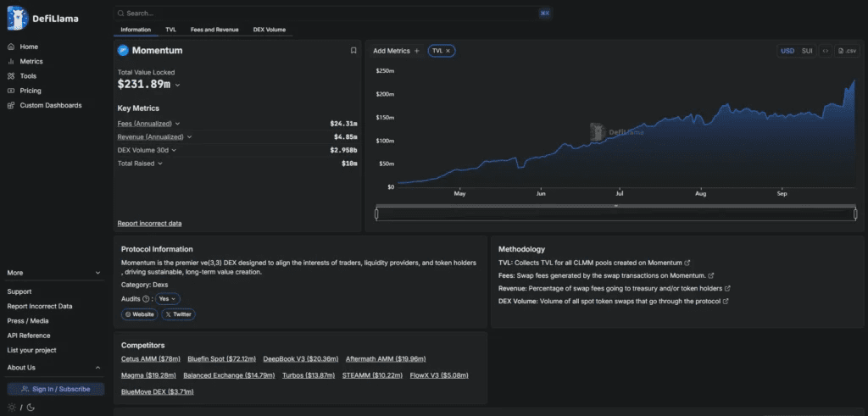Viewport: 868px width, 416px height.
Task: Switch to the DEX Volume tab
Action: tap(269, 30)
